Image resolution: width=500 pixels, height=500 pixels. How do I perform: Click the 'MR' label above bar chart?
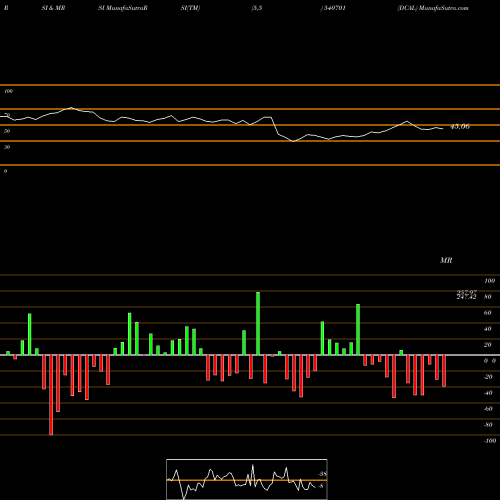tap(446, 260)
